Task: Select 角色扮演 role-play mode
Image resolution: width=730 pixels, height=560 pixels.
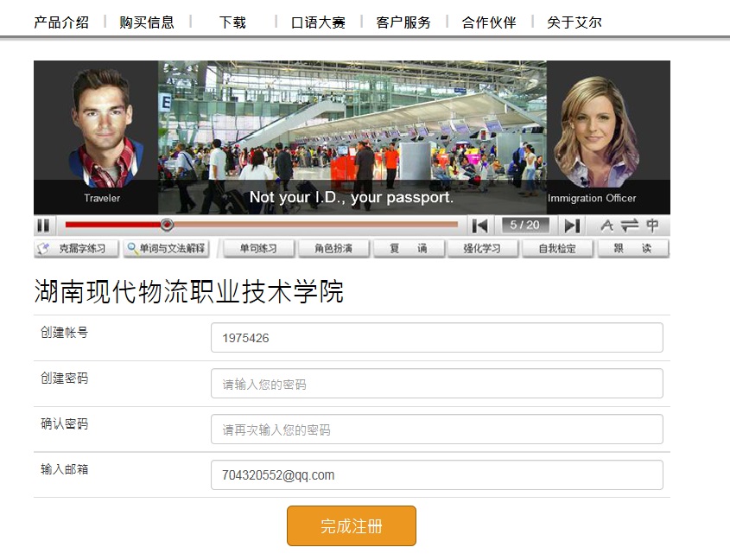Action: 333,248
